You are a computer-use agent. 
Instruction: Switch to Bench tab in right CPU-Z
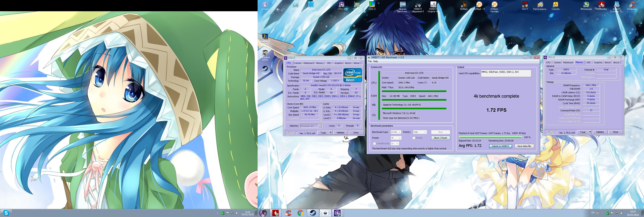tap(608, 63)
